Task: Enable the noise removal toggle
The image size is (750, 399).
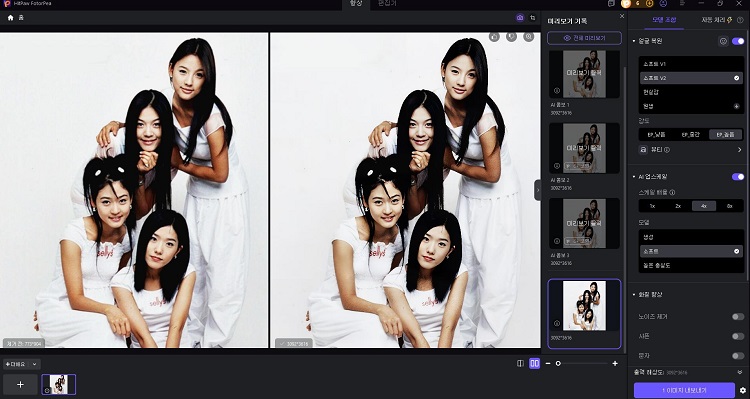Action: coord(738,317)
